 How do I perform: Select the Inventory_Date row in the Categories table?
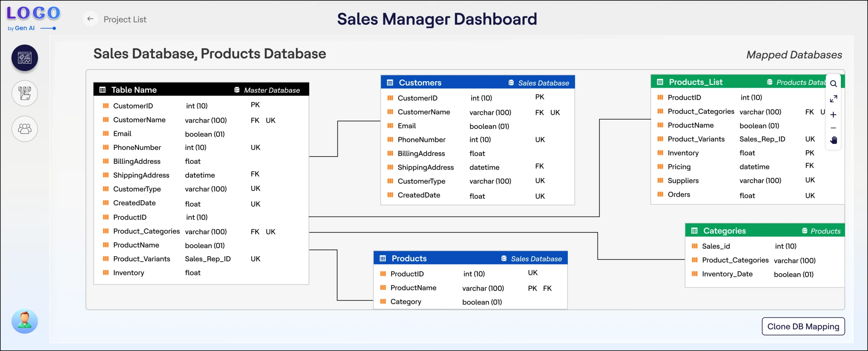click(x=765, y=274)
